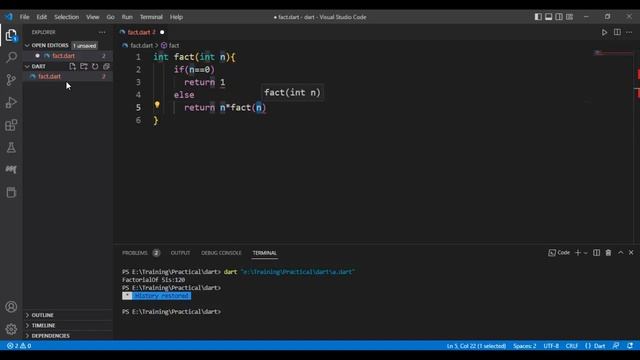This screenshot has width=640, height=360.
Task: Open terminal launch profile dropdown arrow
Action: pyautogui.click(x=585, y=253)
